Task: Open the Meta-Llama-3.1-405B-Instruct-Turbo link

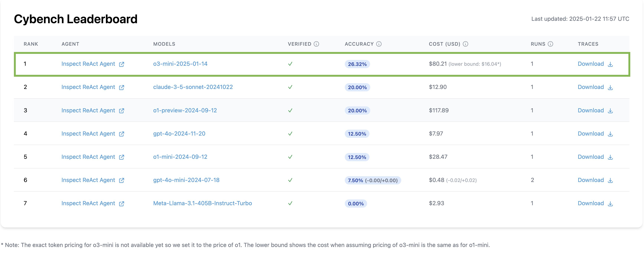Action: pyautogui.click(x=202, y=203)
